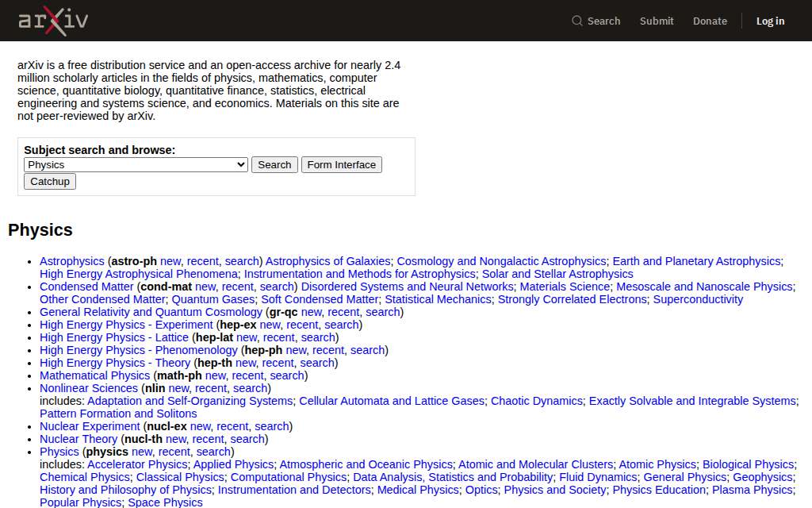Viewport: 812px width, 508px height.
Task: Open cond-mat new submissions
Action: pyautogui.click(x=205, y=287)
